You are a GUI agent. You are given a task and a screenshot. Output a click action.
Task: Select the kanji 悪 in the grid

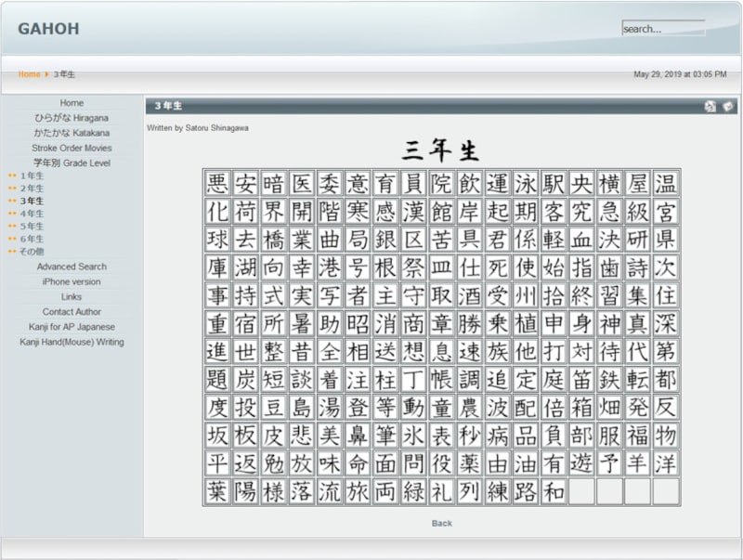[x=217, y=183]
